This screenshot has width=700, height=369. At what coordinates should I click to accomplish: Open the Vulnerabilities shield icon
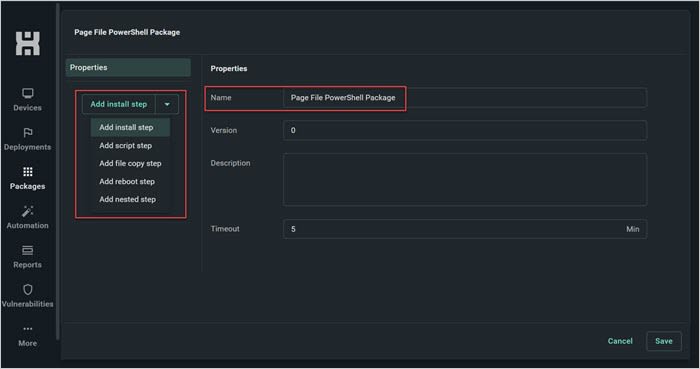coord(28,290)
